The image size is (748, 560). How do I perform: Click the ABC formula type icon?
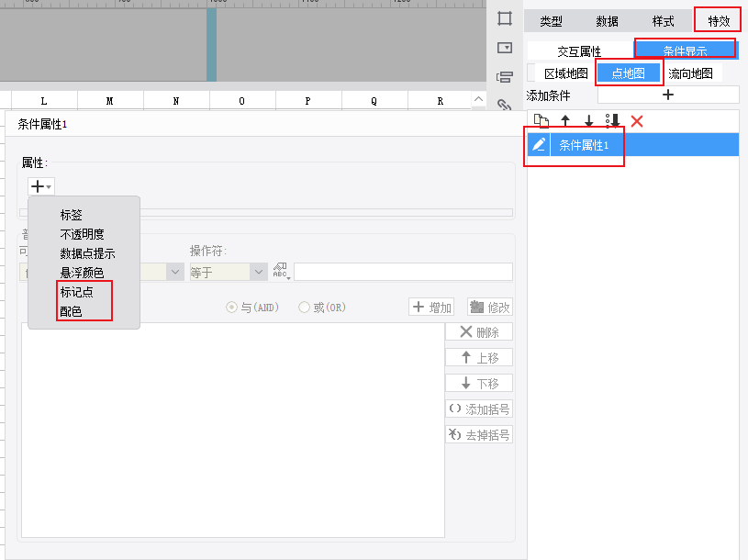(x=281, y=271)
